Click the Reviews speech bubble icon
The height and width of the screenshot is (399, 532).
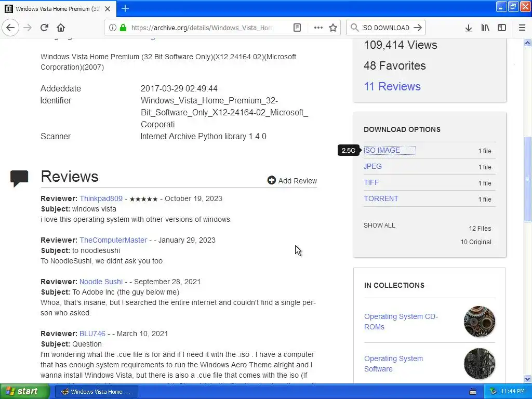tap(19, 178)
